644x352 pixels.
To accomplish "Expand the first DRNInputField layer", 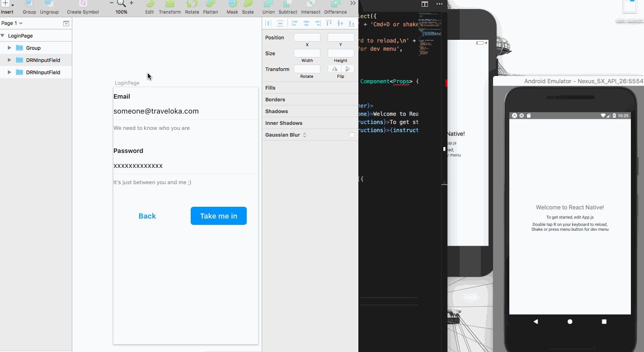I will pyautogui.click(x=9, y=60).
